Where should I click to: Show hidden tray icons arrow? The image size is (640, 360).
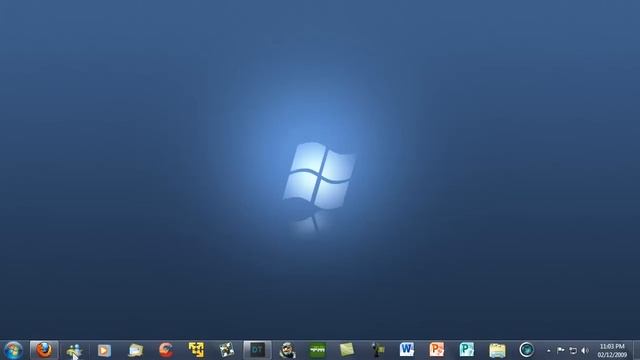point(549,351)
